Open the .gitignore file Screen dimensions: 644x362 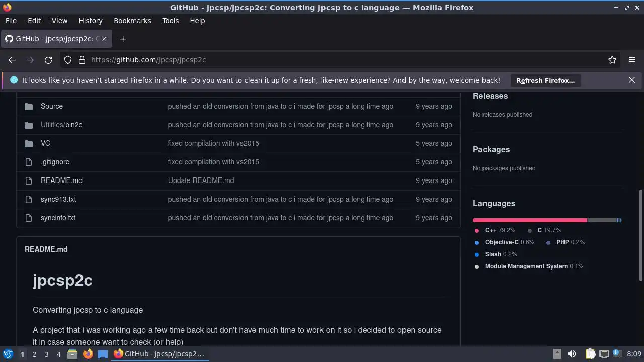[x=55, y=162]
